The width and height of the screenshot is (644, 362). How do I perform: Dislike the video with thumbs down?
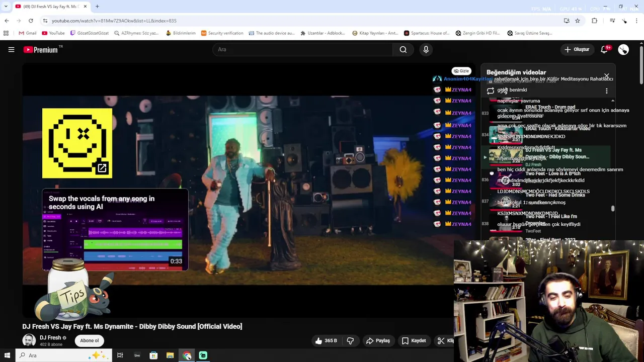click(x=350, y=340)
